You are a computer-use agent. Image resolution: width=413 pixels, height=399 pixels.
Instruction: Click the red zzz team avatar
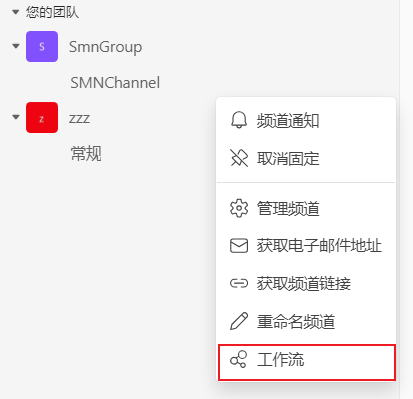point(42,118)
